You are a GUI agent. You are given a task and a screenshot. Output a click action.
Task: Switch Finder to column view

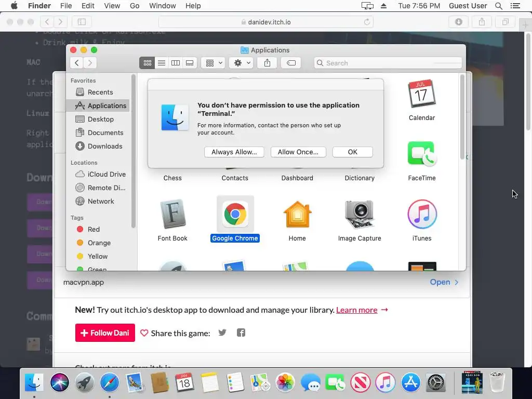pyautogui.click(x=176, y=63)
